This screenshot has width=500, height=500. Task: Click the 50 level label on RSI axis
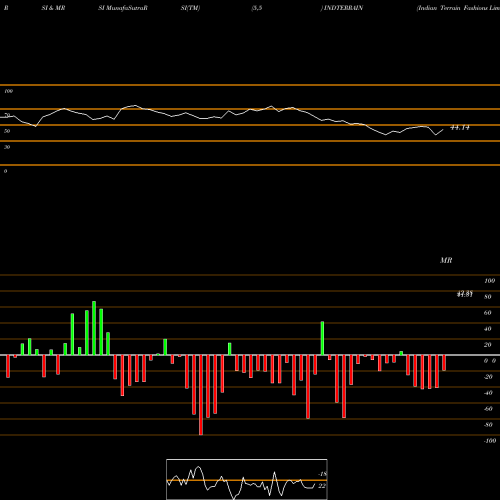[x=7, y=131]
